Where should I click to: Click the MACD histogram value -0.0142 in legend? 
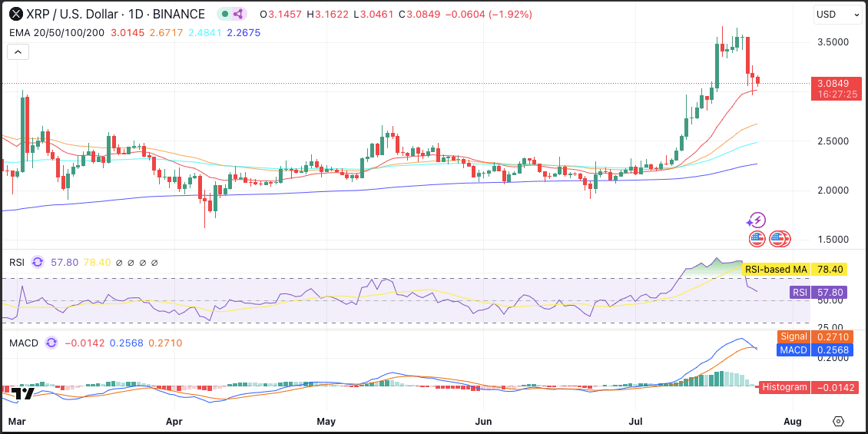tap(84, 343)
